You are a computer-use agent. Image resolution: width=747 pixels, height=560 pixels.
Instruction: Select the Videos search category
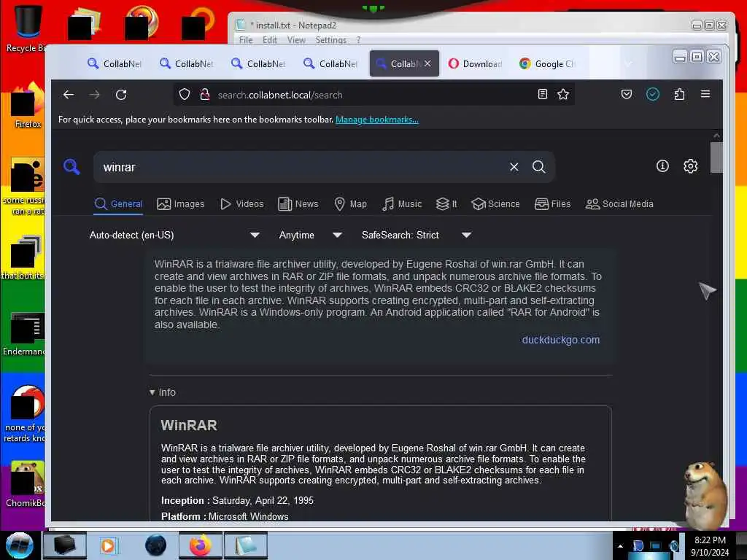[242, 204]
